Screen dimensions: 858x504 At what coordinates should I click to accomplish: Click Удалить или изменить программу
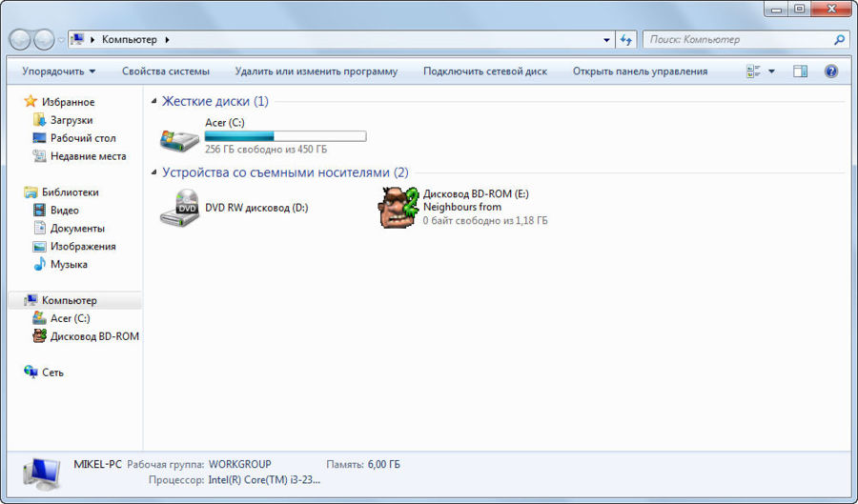[x=316, y=71]
